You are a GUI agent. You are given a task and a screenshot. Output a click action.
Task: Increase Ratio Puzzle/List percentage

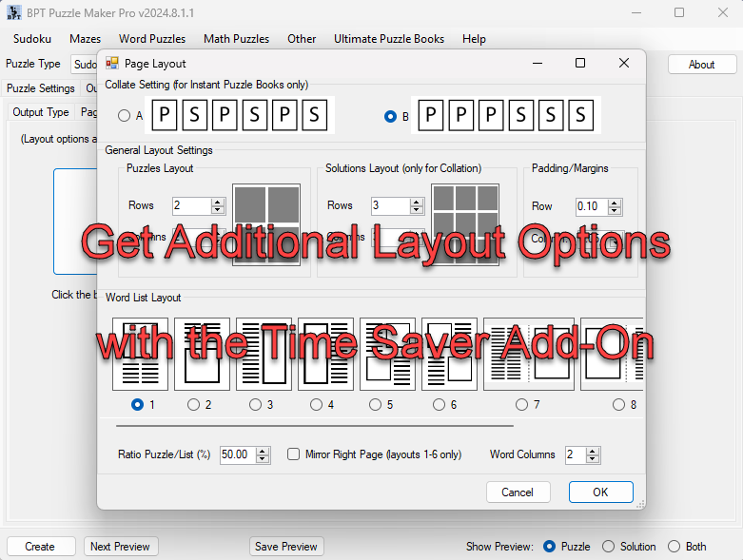click(263, 451)
